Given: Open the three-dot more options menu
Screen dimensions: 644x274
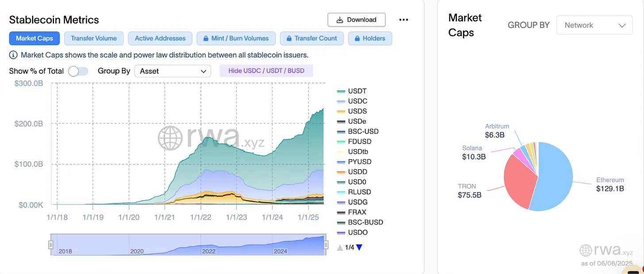Looking at the screenshot, I should [403, 19].
